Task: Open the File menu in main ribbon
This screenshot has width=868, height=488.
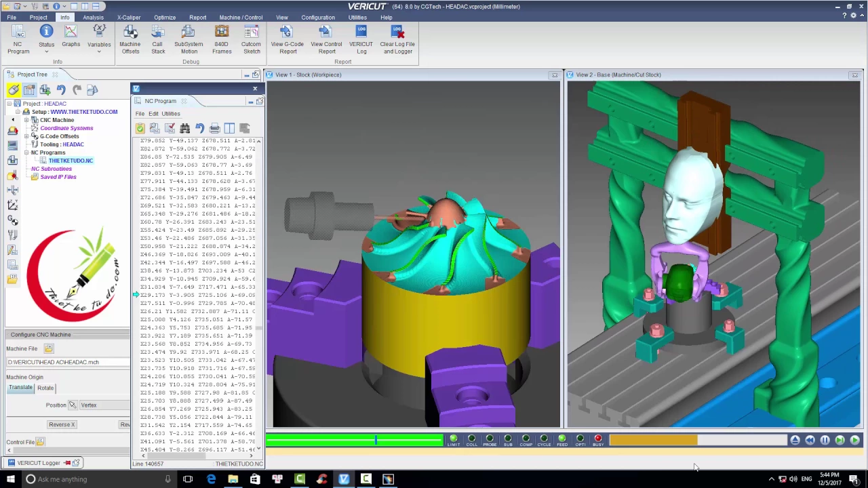Action: (12, 18)
